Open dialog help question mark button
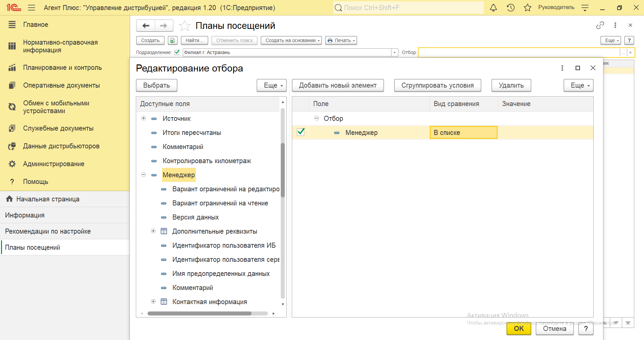Image resolution: width=644 pixels, height=340 pixels. 586,329
